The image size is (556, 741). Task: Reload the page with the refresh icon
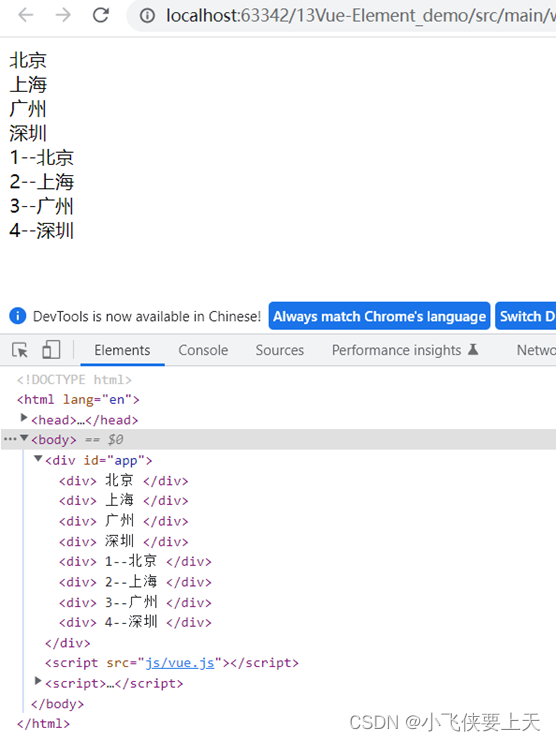coord(101,15)
